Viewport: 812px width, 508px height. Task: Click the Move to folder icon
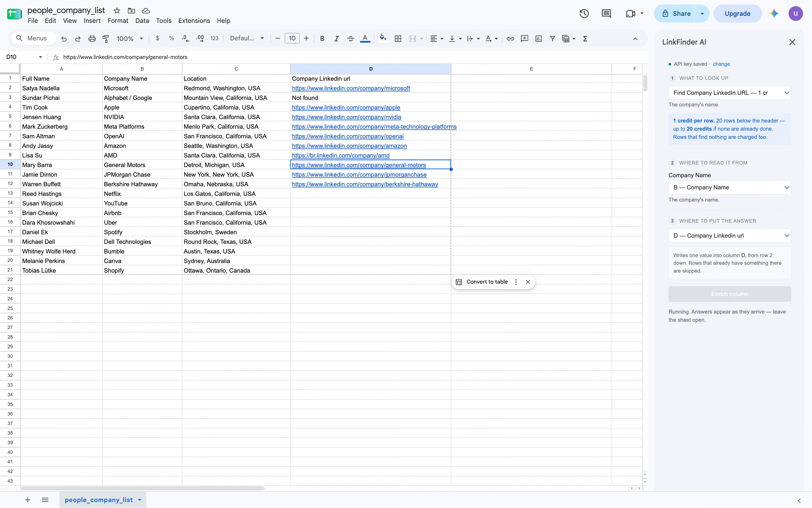(131, 10)
